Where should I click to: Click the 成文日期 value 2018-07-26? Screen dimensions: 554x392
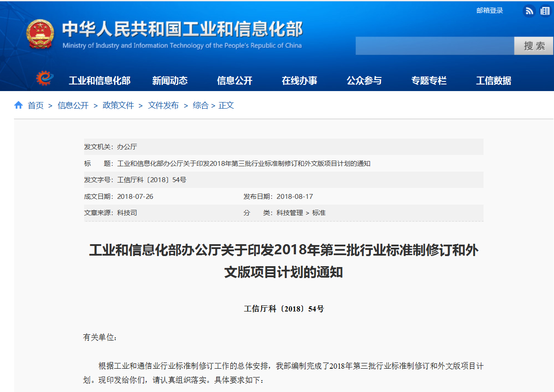coord(135,197)
